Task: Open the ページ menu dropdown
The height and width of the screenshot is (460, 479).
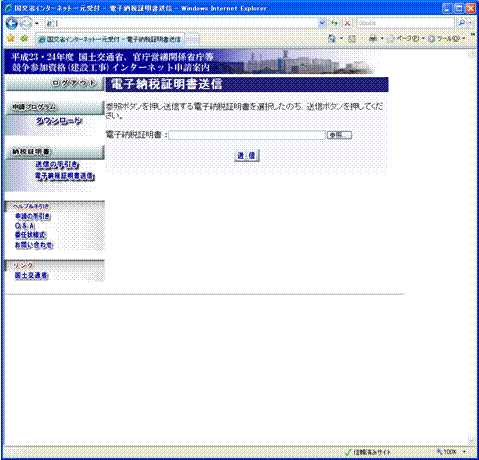Action: tap(406, 39)
